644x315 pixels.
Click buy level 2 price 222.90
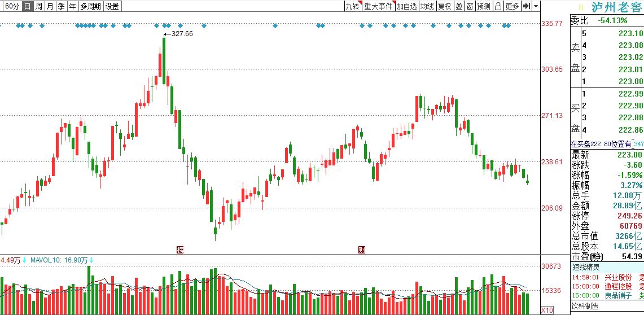tap(631, 106)
